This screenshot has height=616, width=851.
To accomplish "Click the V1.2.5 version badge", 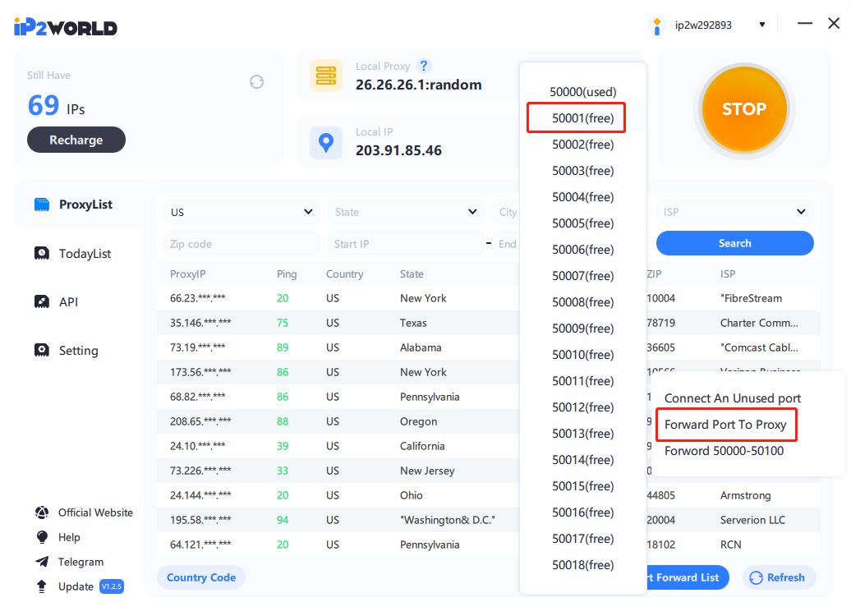I will (112, 586).
